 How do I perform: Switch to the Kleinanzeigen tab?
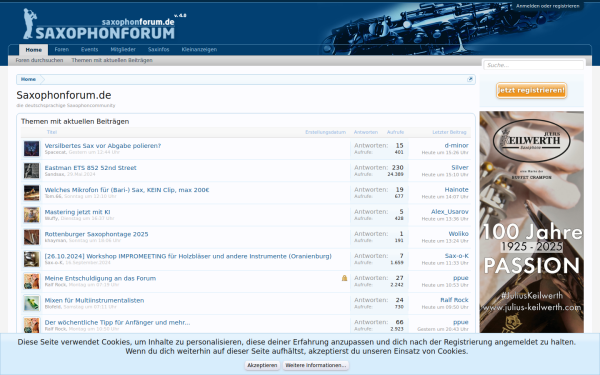click(199, 49)
